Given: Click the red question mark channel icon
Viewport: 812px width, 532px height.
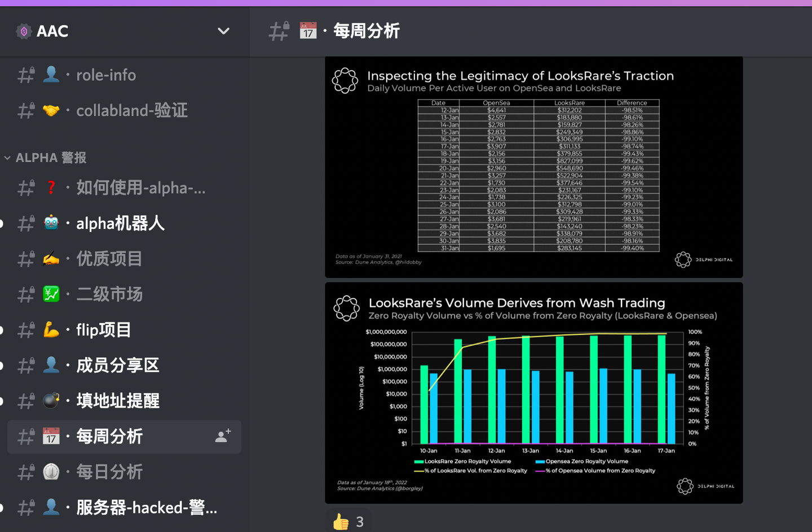Looking at the screenshot, I should [x=51, y=188].
